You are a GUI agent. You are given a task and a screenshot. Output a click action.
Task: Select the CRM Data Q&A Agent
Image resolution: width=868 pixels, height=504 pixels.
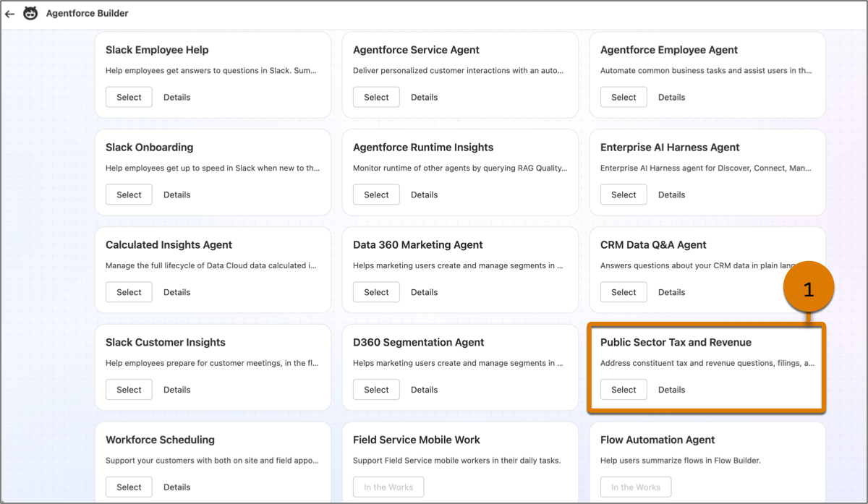(624, 292)
